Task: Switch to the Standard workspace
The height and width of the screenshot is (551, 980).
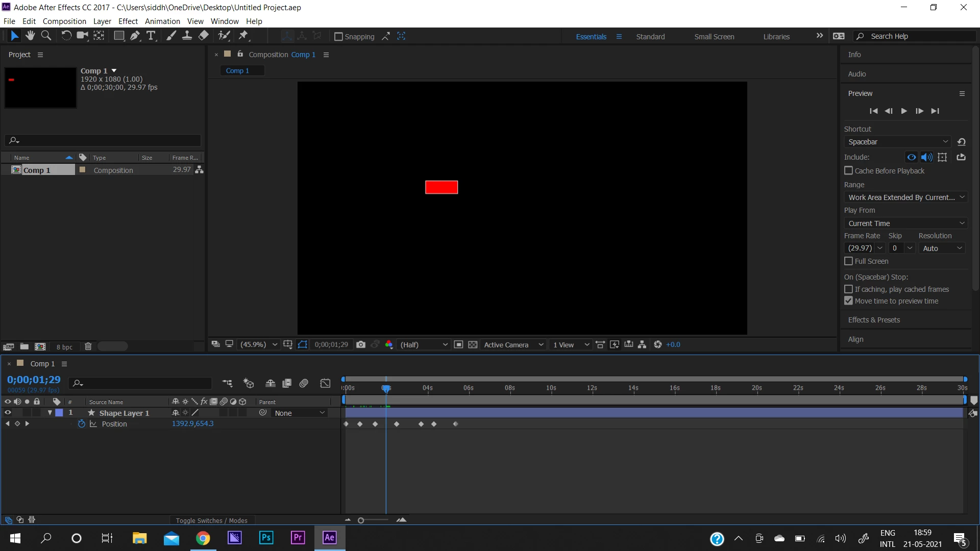Action: 650,37
